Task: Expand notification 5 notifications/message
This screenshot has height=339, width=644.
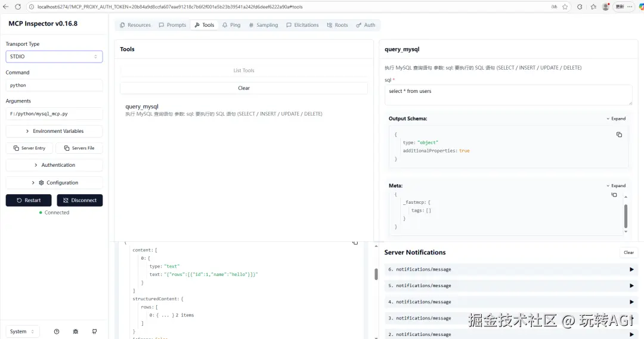Action: pos(512,285)
